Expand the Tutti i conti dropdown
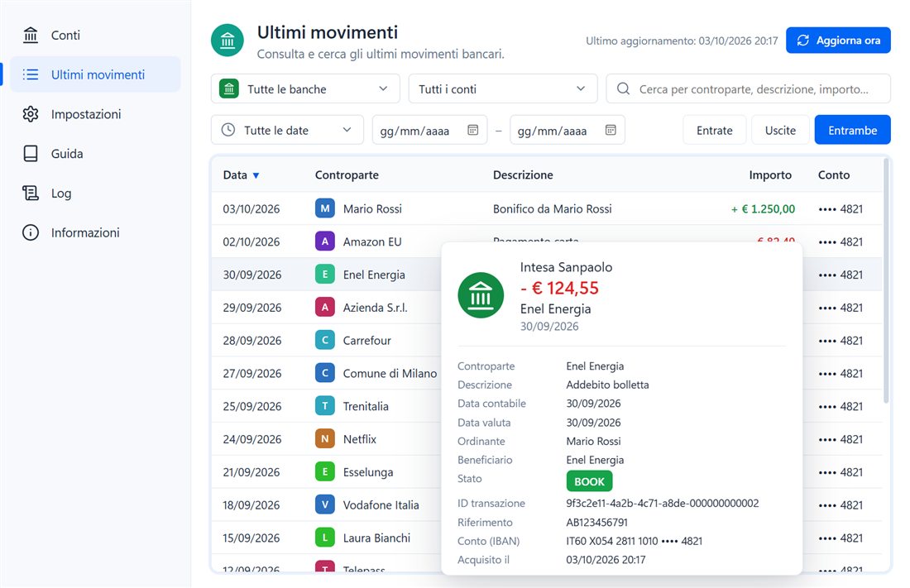 click(503, 88)
